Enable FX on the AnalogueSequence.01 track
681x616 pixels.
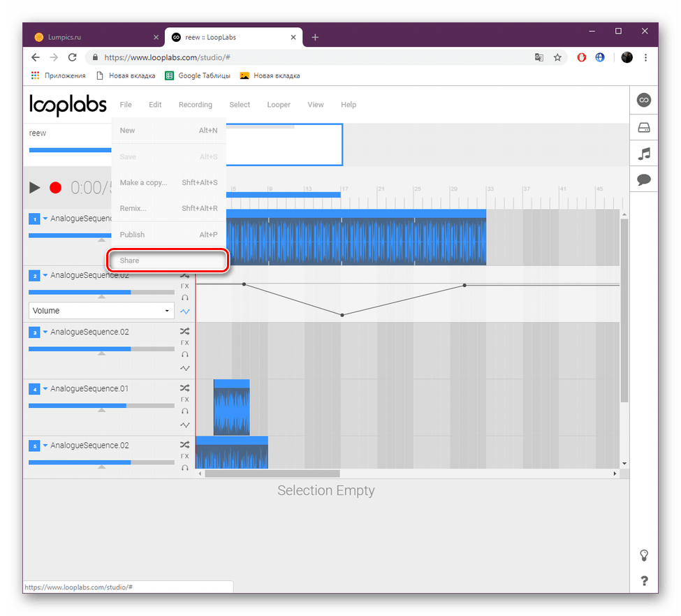coord(184,399)
